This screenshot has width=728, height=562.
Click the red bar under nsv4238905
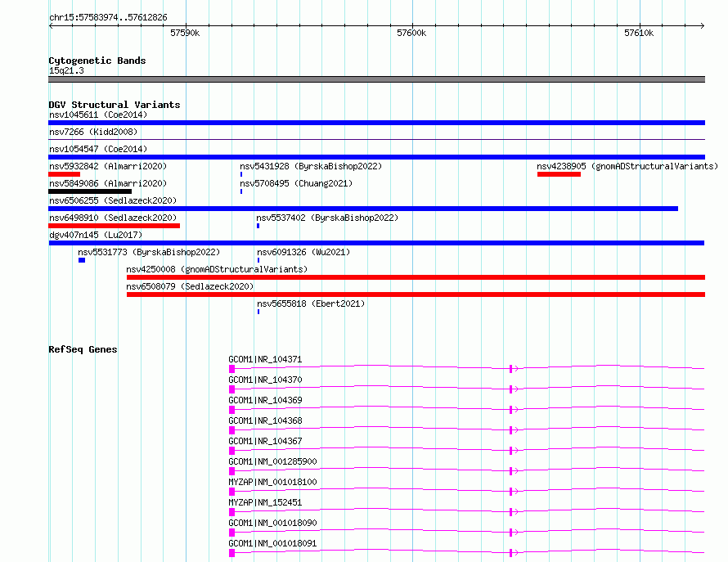pos(559,174)
